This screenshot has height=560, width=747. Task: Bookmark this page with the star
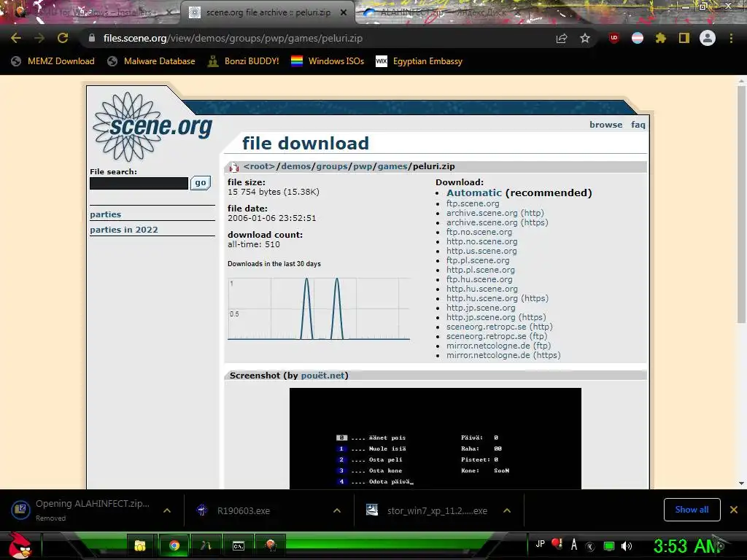click(585, 38)
